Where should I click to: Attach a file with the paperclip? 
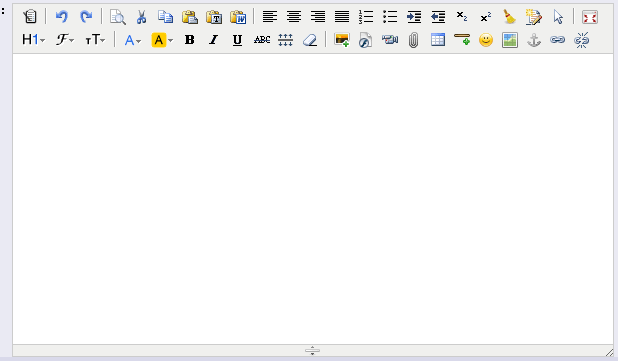(413, 40)
